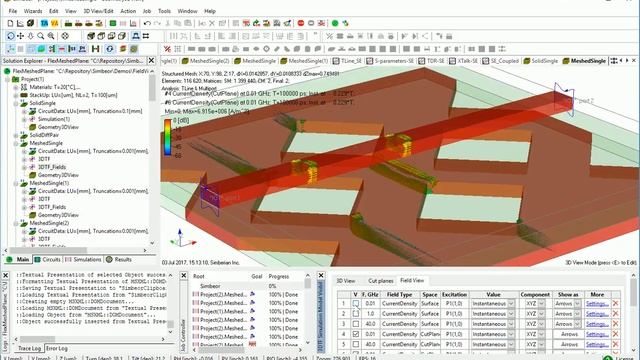Collapse the MeshedSingle tree node

[16, 143]
